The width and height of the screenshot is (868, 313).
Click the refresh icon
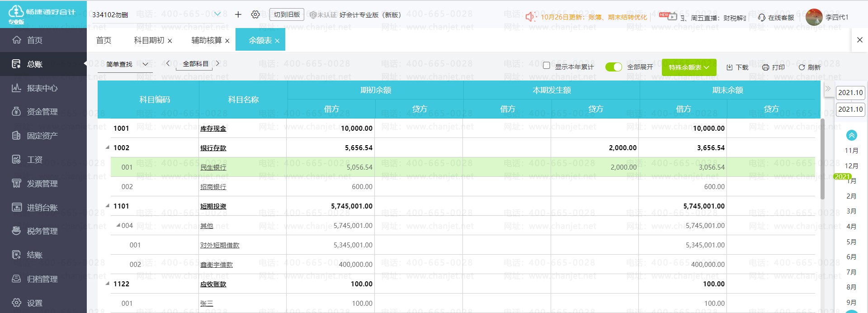802,67
